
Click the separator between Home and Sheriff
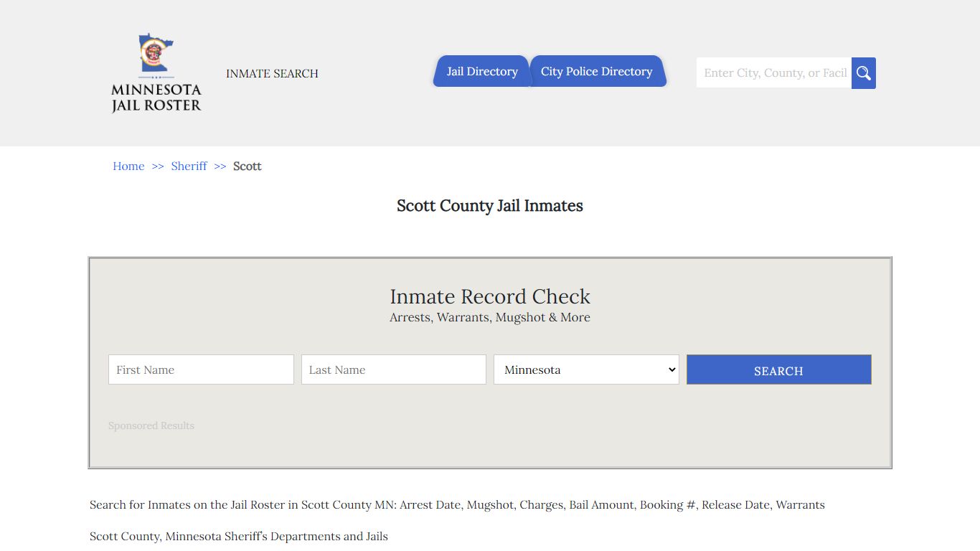[x=158, y=166]
